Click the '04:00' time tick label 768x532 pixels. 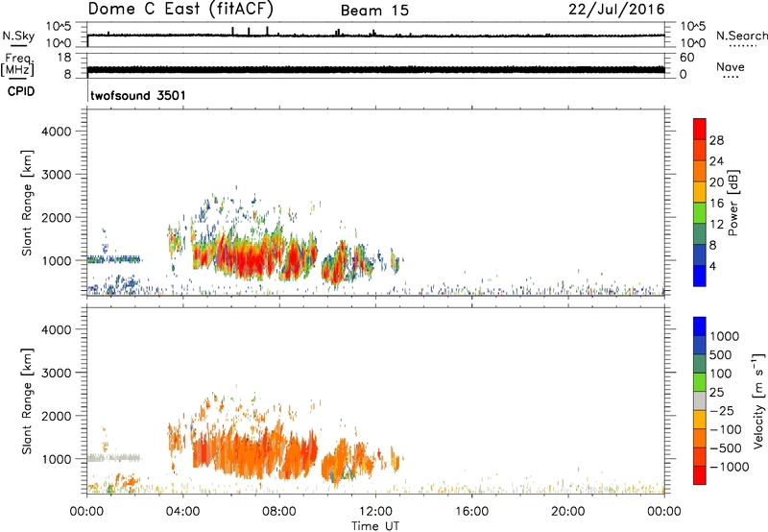point(182,512)
